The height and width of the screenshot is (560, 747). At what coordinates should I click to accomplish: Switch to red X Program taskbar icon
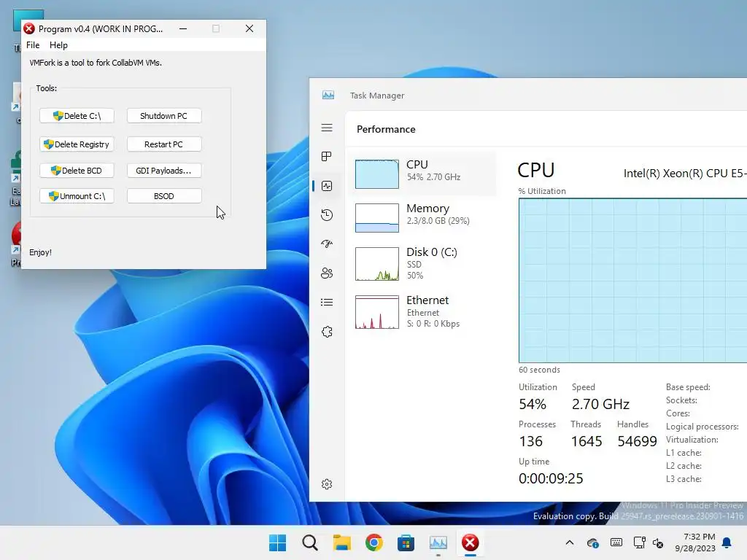click(470, 542)
